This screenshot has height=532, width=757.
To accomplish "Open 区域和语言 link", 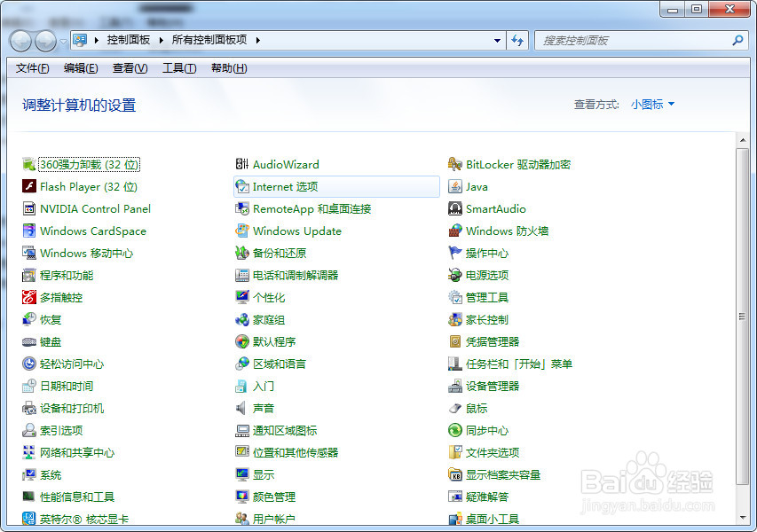I will point(280,364).
